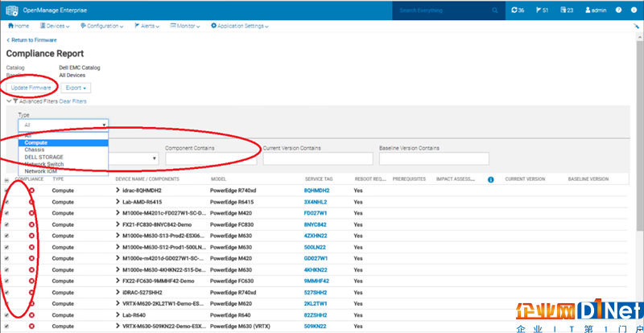
Task: Open the Export dropdown button
Action: coord(76,88)
